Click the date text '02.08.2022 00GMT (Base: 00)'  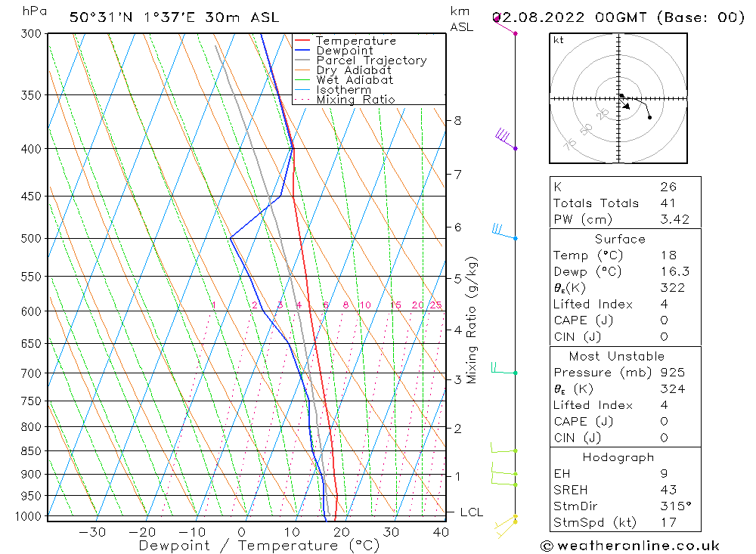pos(618,18)
